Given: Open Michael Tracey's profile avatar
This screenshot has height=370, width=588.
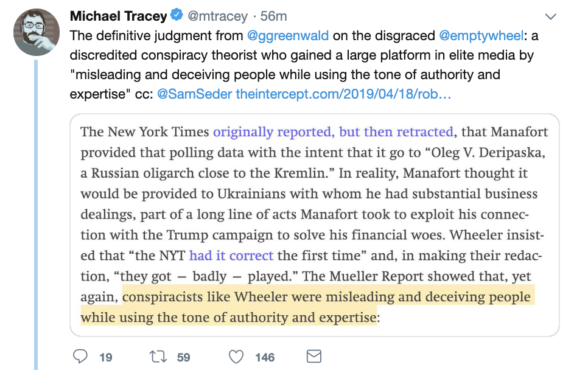Looking at the screenshot, I should pyautogui.click(x=37, y=33).
